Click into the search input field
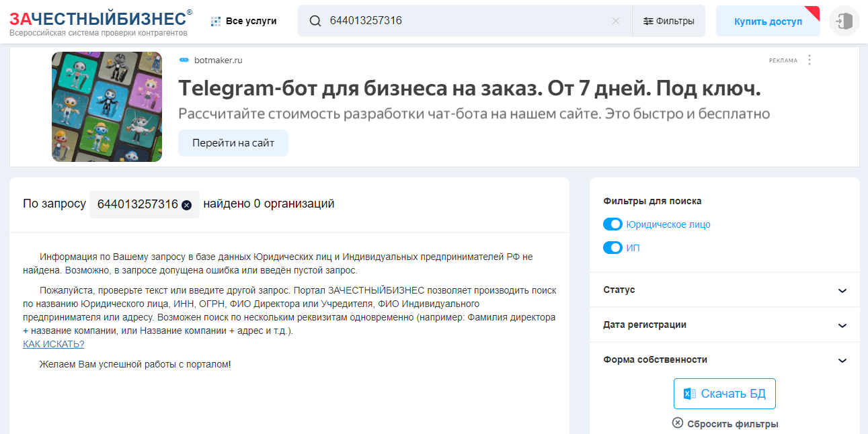Image resolution: width=868 pixels, height=434 pixels. 464,21
